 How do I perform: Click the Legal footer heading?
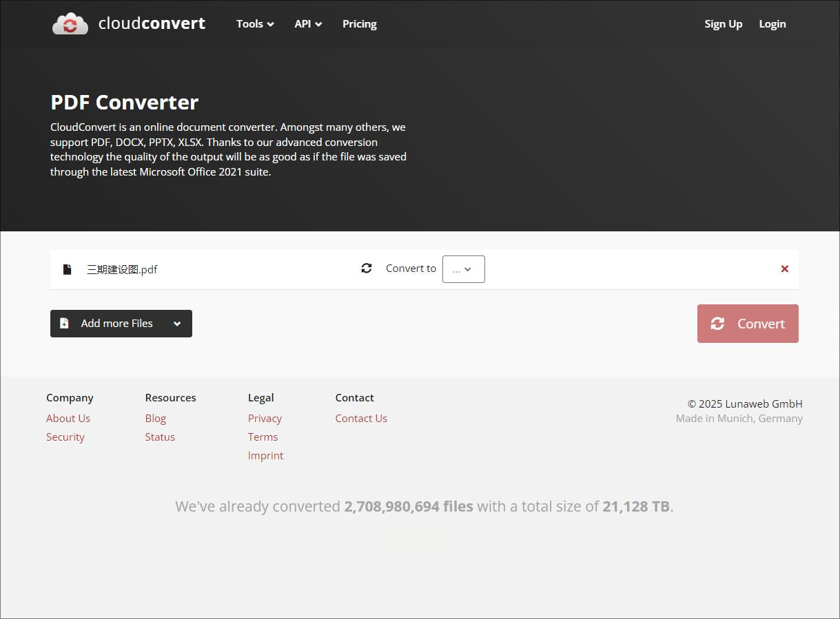tap(261, 397)
